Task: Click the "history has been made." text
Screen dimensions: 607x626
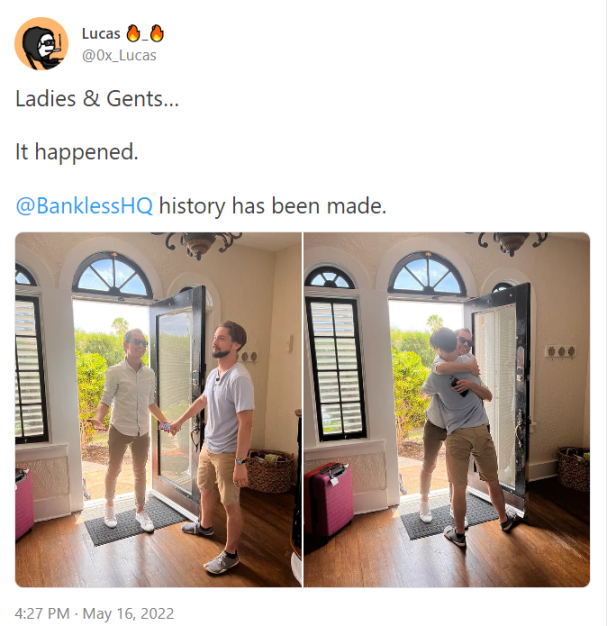Action: pyautogui.click(x=273, y=206)
